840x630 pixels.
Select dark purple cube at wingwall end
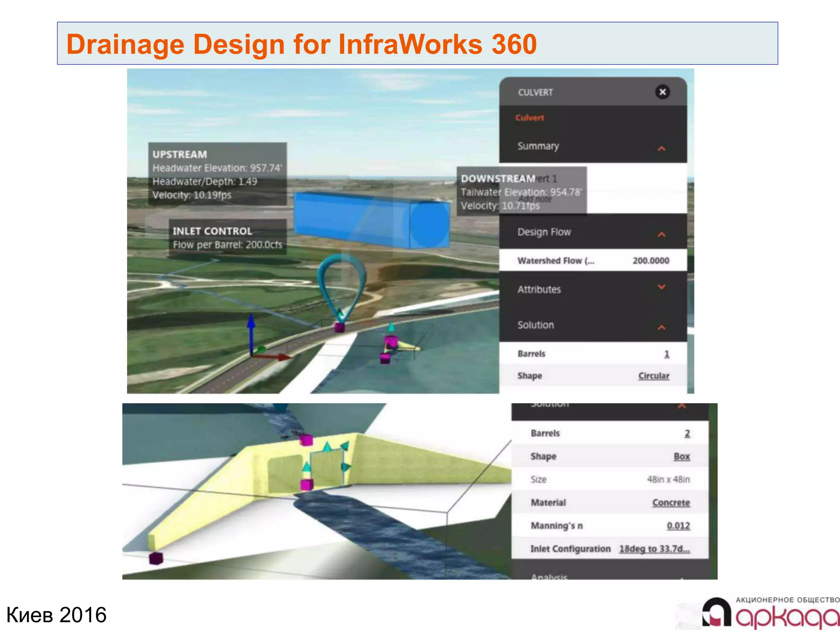click(156, 558)
